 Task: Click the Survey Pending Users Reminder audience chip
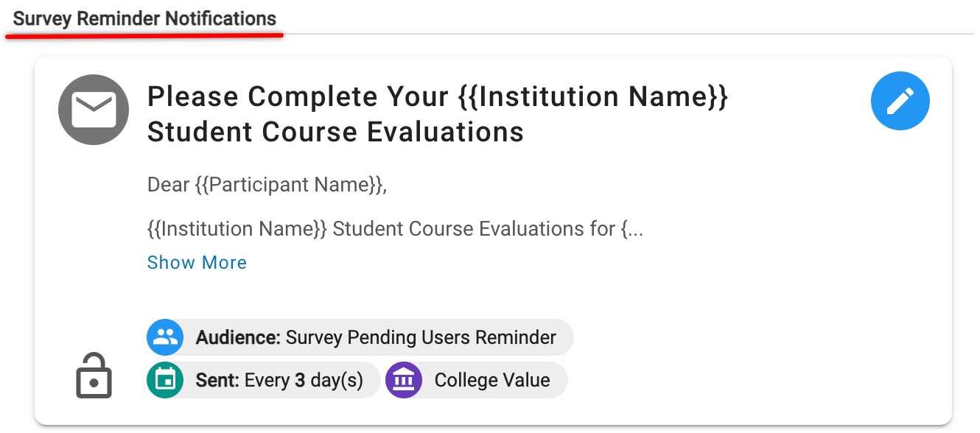(x=420, y=337)
